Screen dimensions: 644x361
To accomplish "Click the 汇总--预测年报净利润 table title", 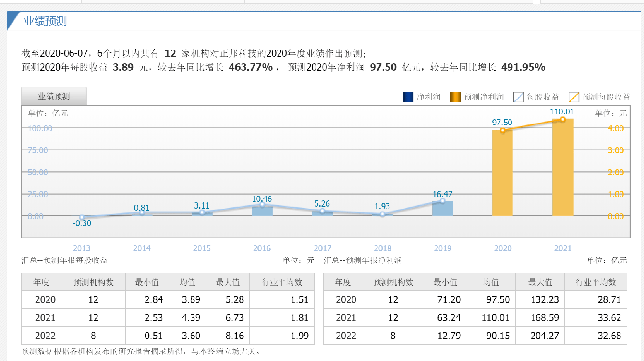I will 363,260.
